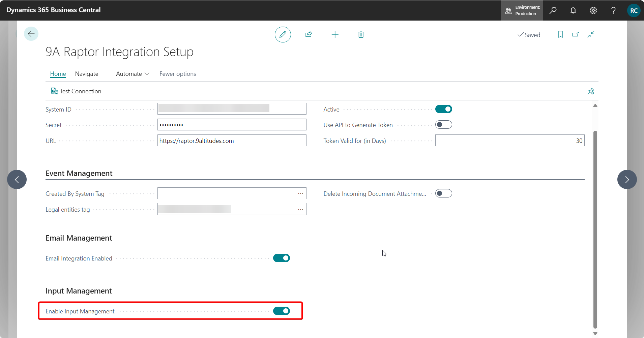Switch to the Navigate tab
The image size is (644, 338).
click(x=87, y=74)
